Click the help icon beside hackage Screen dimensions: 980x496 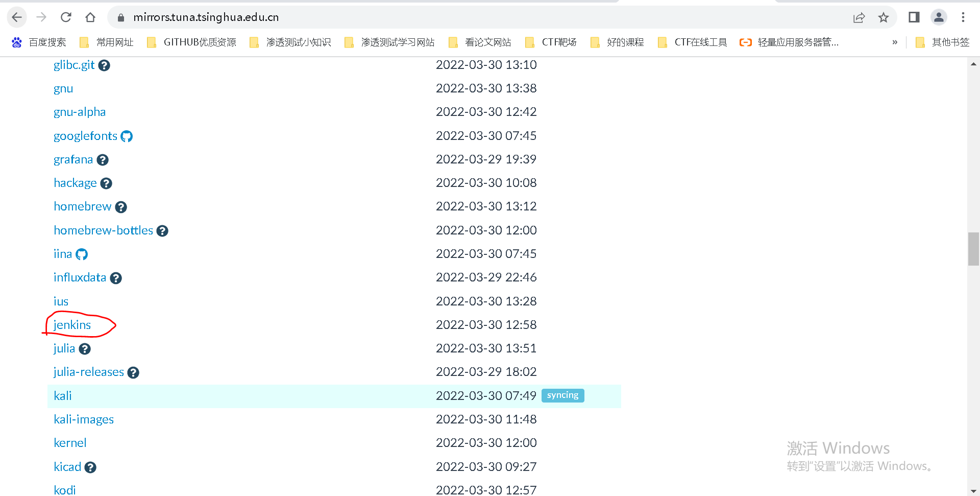(106, 183)
